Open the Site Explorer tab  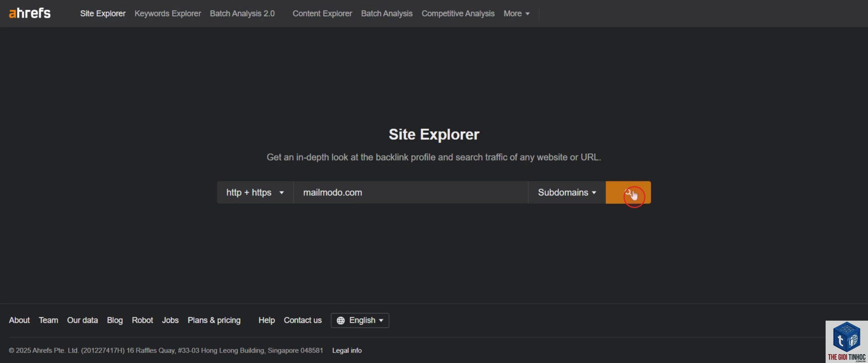click(x=103, y=14)
